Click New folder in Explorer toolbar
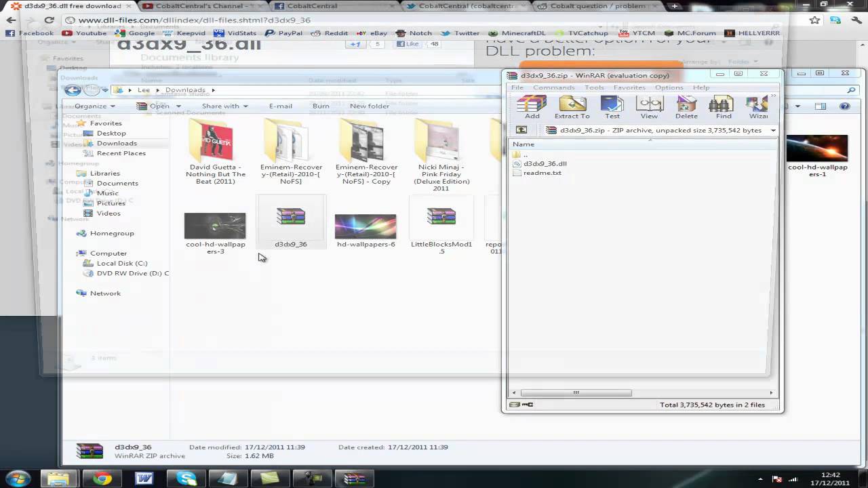 pyautogui.click(x=370, y=106)
